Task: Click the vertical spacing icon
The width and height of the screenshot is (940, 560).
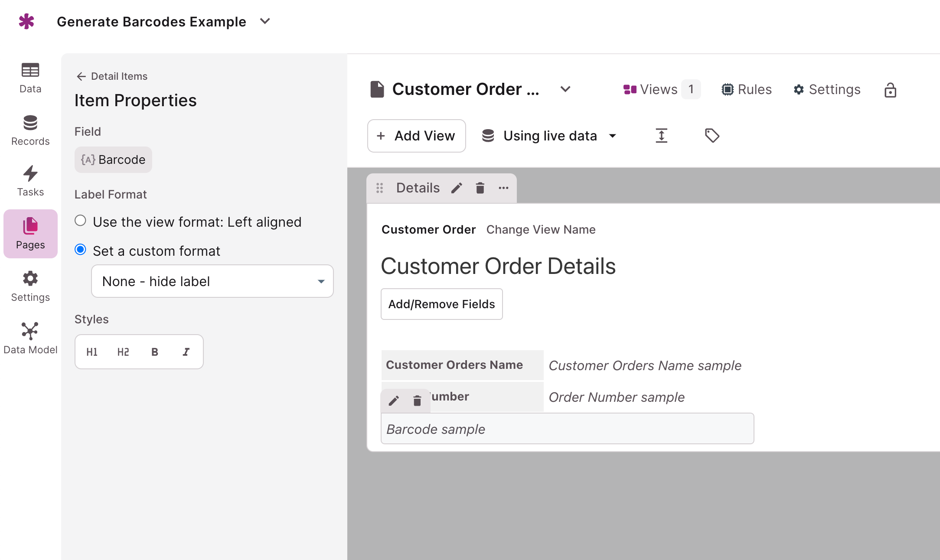Action: (661, 136)
